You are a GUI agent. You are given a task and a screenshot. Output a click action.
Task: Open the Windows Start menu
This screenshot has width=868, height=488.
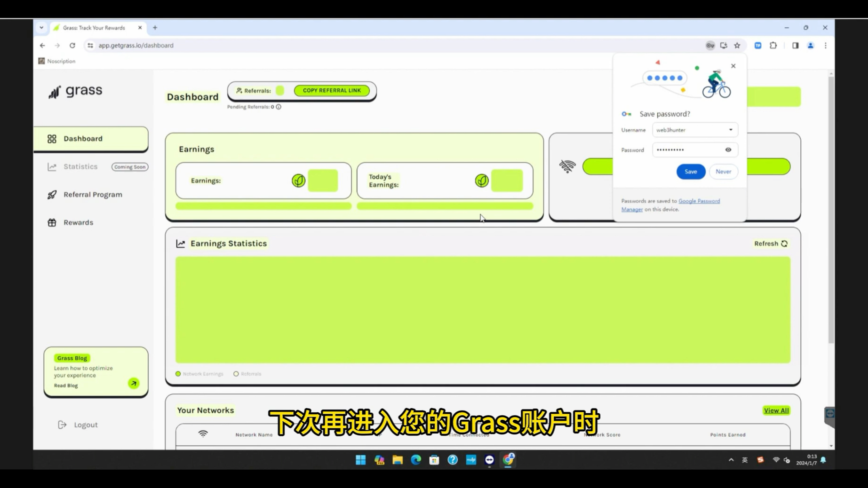pyautogui.click(x=360, y=460)
